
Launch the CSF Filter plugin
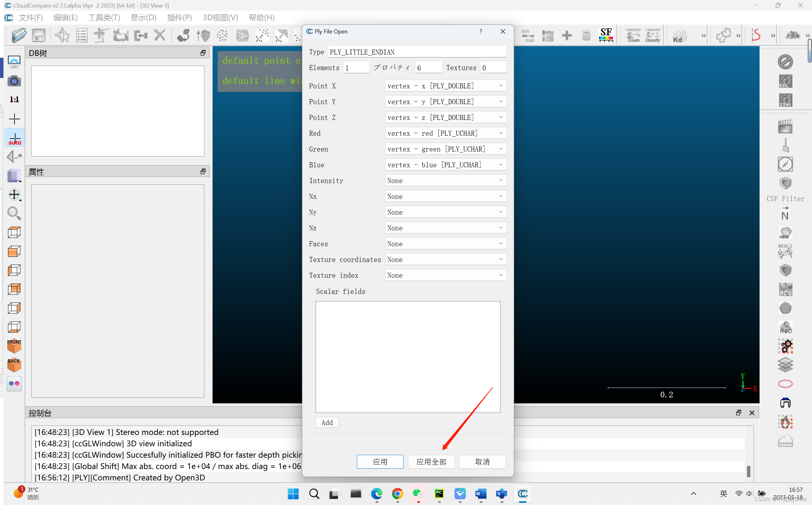click(785, 183)
